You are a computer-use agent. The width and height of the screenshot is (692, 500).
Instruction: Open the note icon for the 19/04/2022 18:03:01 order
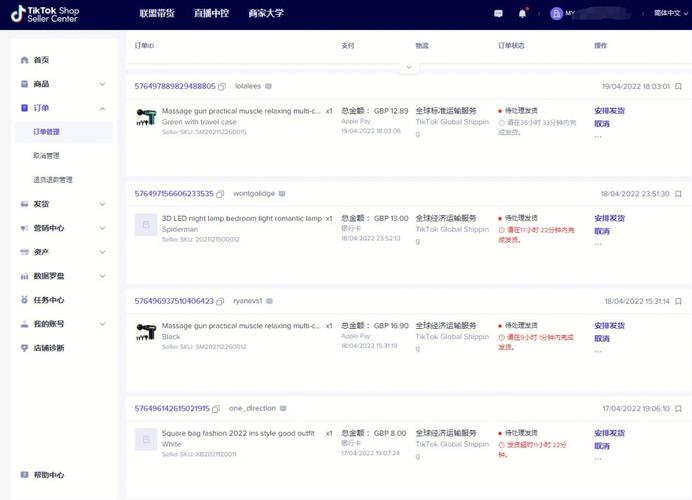click(x=679, y=87)
